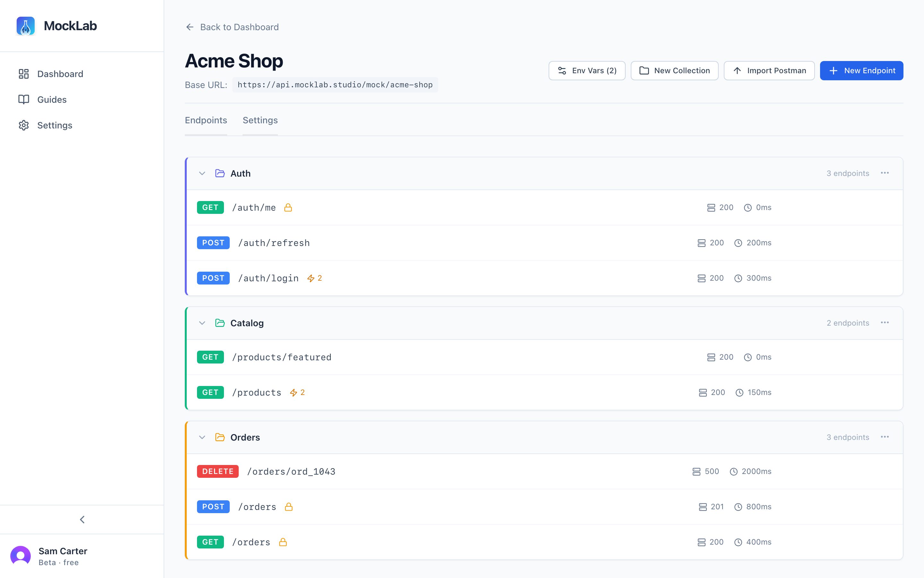This screenshot has width=924, height=578.
Task: Open the Env Vars (2) button
Action: 587,71
